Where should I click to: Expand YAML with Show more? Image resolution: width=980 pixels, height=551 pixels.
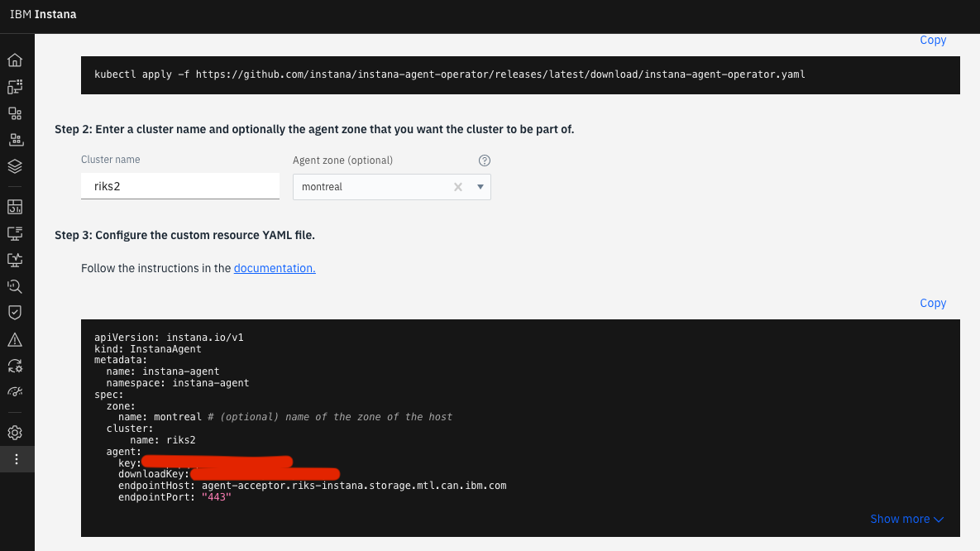point(907,519)
